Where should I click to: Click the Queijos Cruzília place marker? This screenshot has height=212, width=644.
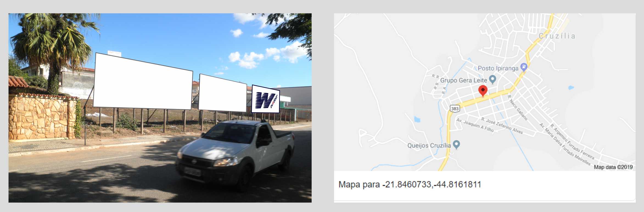[x=456, y=144]
